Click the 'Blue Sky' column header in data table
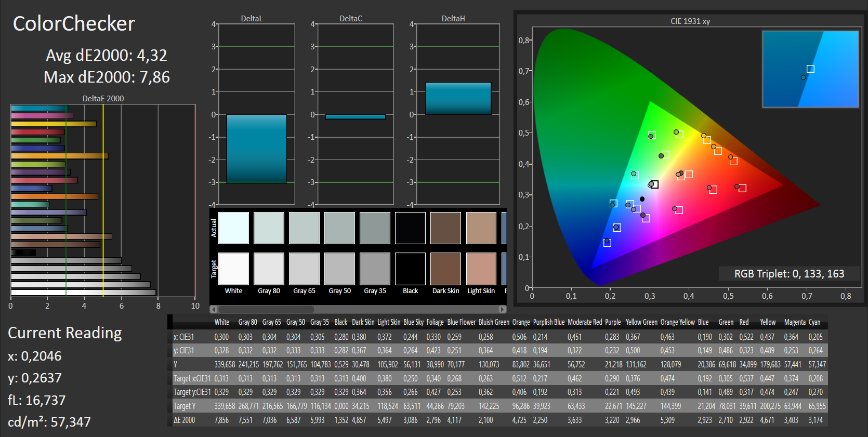Image resolution: width=868 pixels, height=437 pixels. [414, 322]
